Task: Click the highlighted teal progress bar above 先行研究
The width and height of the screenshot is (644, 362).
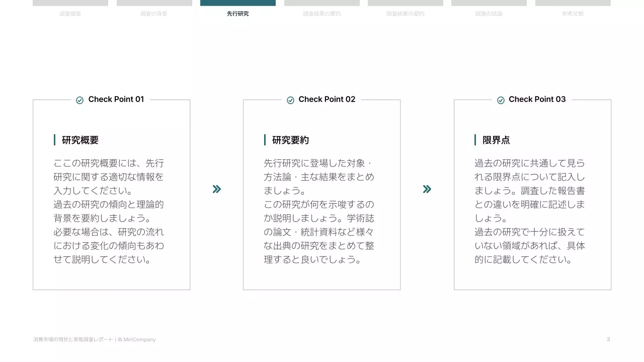Action: coord(237,3)
